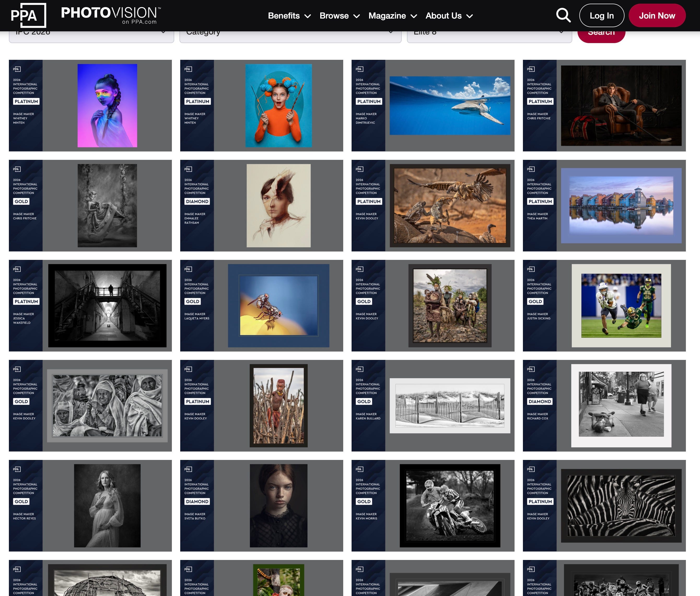Open the rainbow face portrait thumbnail
This screenshot has width=700, height=596.
click(107, 106)
